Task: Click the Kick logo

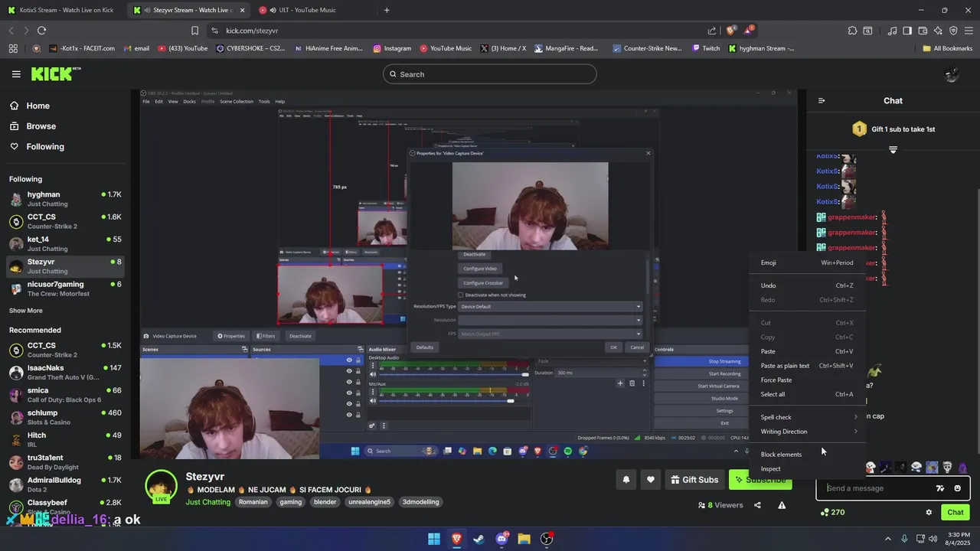Action: [x=55, y=73]
